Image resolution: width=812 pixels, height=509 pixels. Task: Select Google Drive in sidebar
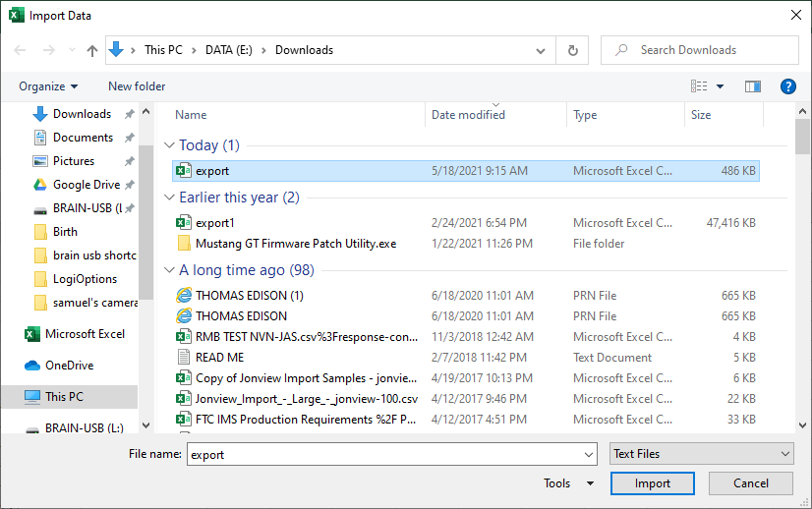[x=86, y=185]
